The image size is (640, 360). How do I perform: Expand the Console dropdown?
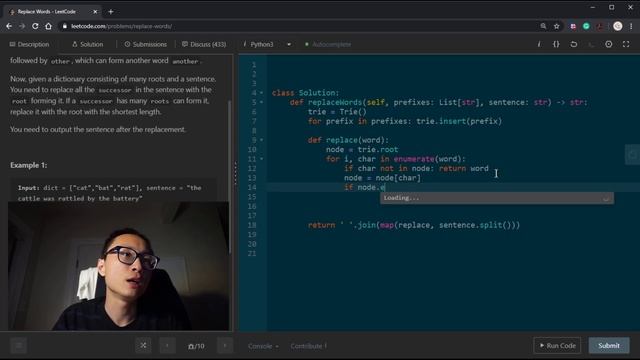pyautogui.click(x=263, y=346)
